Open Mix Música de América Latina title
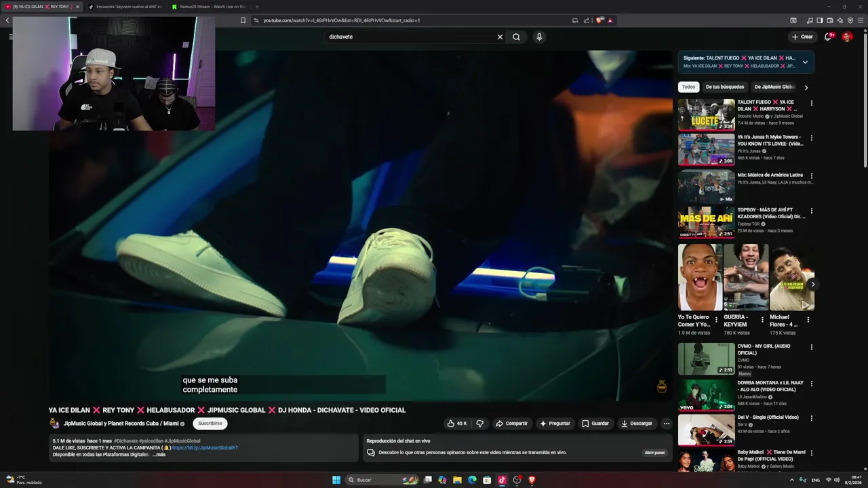This screenshot has width=868, height=488. (770, 175)
